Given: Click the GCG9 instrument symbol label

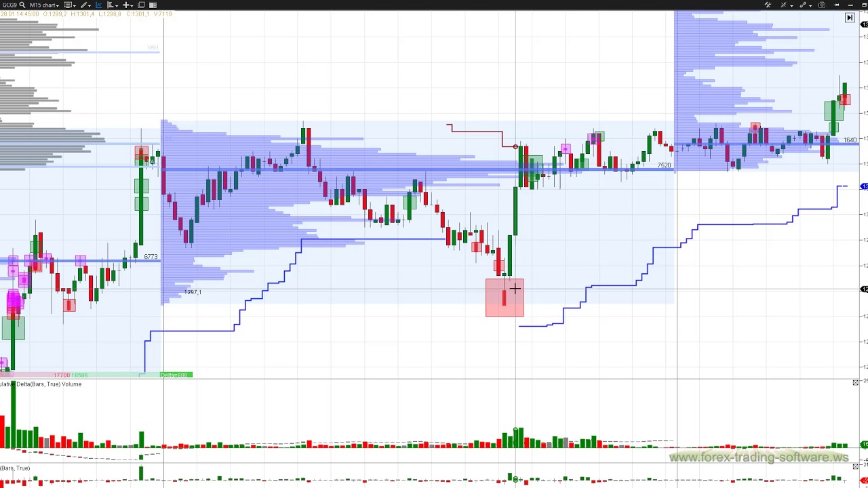Looking at the screenshot, I should click(x=9, y=5).
